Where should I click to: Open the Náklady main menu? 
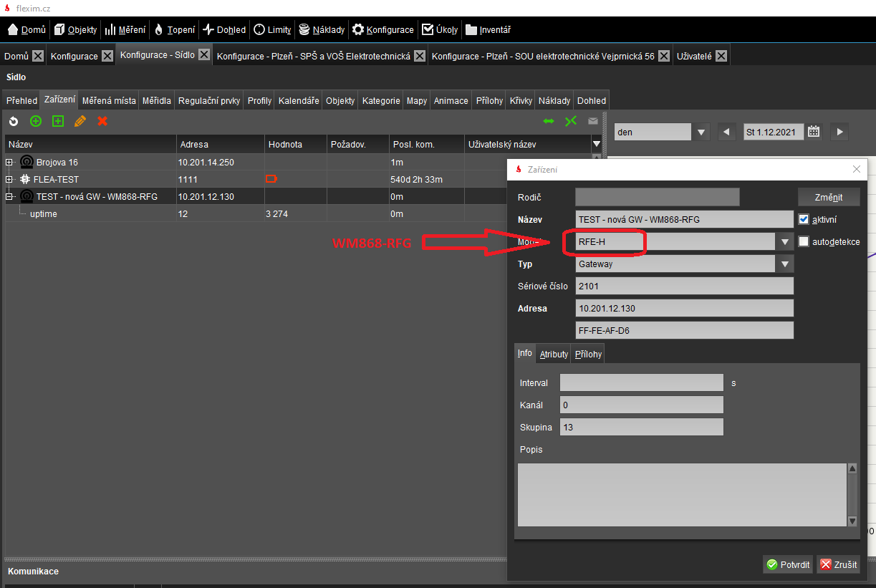pyautogui.click(x=322, y=30)
